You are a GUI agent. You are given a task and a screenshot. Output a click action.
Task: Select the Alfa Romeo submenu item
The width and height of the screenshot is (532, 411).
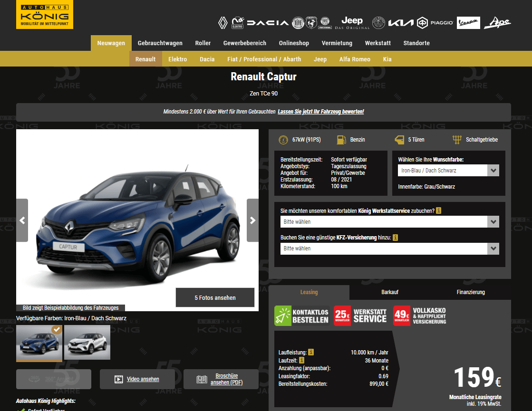(355, 59)
